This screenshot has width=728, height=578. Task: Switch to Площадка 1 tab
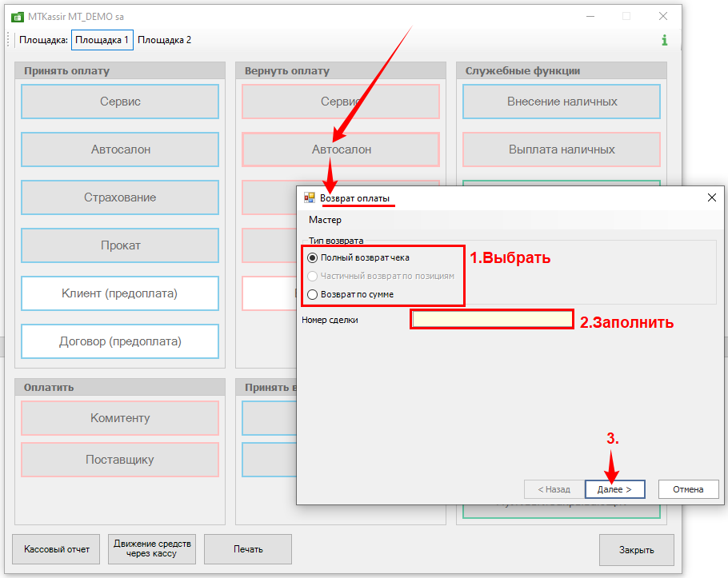[x=102, y=40]
